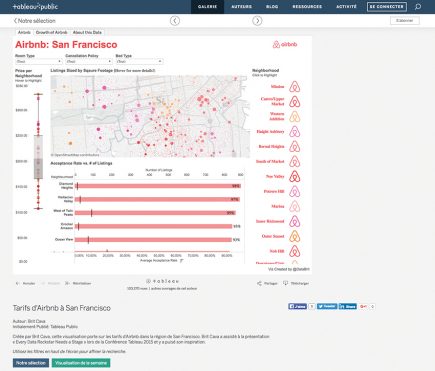Click Outer Sunset neighborhood label
435x371 pixels.
(273, 236)
